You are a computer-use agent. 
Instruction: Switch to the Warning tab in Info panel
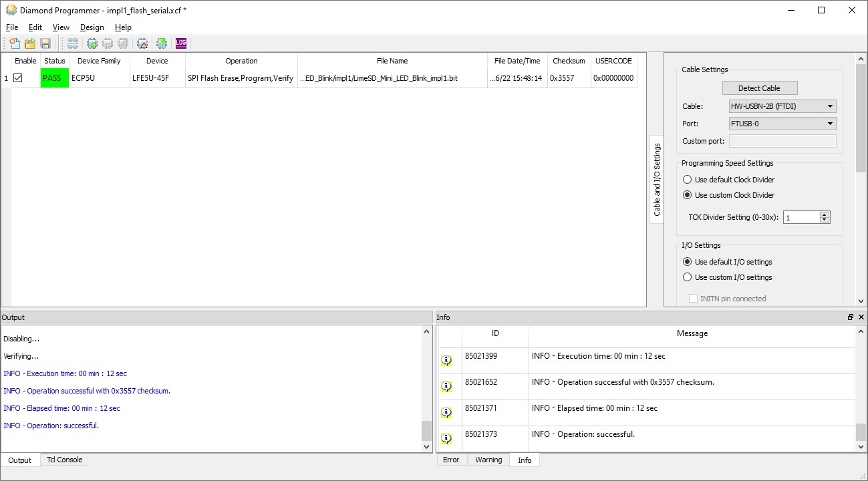click(488, 460)
